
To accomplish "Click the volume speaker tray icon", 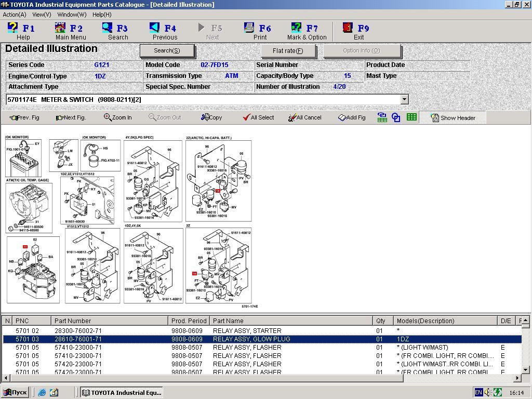I will click(487, 393).
